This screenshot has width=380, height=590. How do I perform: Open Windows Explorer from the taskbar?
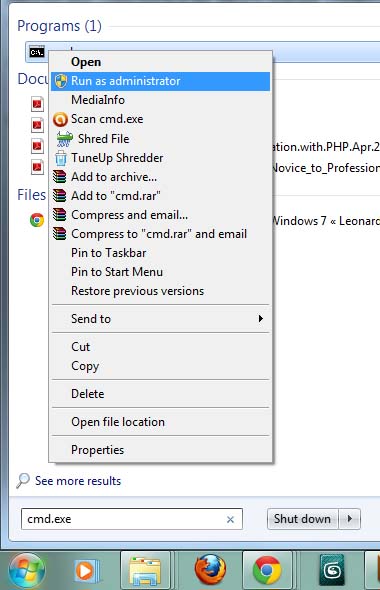[145, 571]
